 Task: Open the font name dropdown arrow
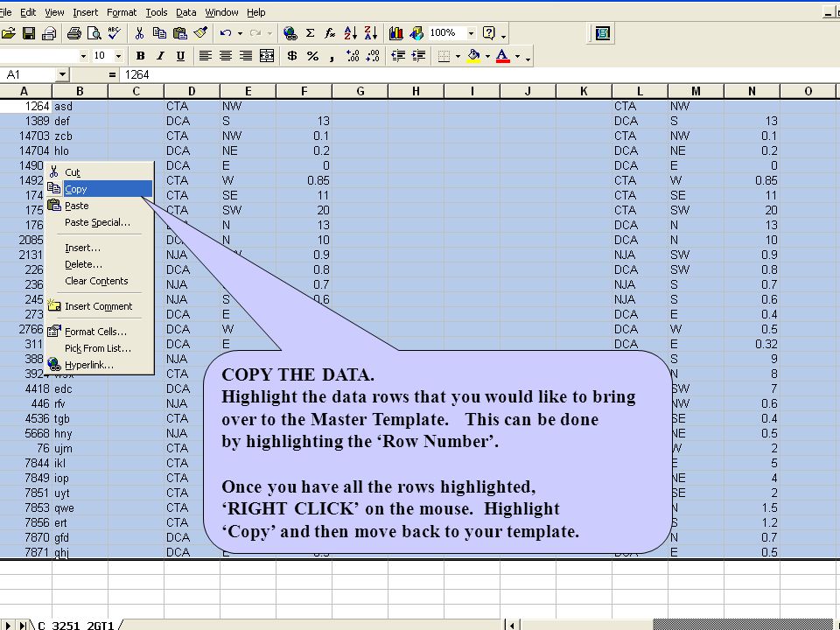[x=83, y=56]
